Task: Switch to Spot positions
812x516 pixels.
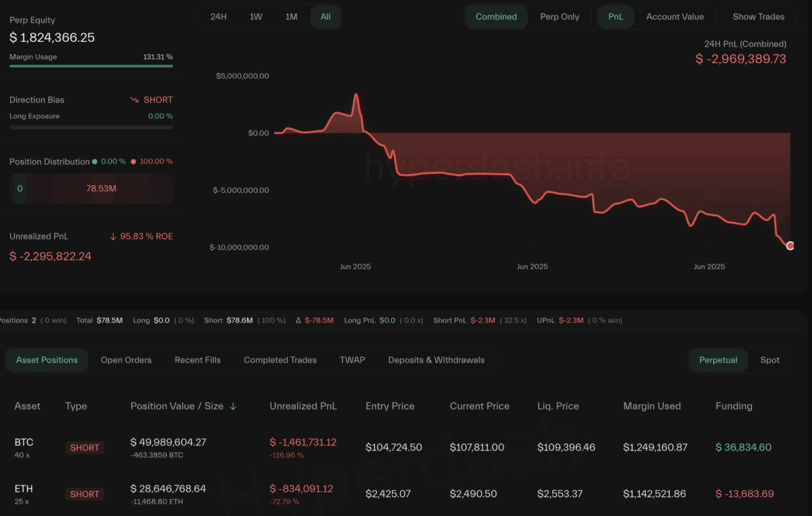Action: pos(770,360)
